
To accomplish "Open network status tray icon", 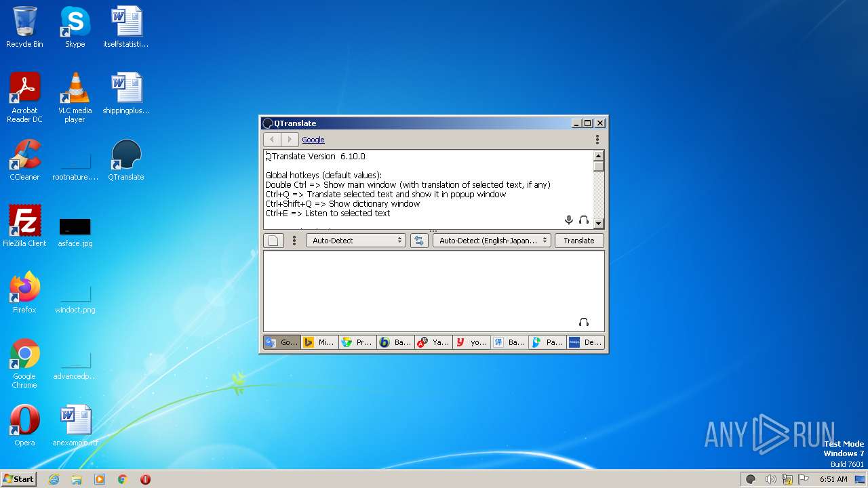I will pyautogui.click(x=787, y=479).
